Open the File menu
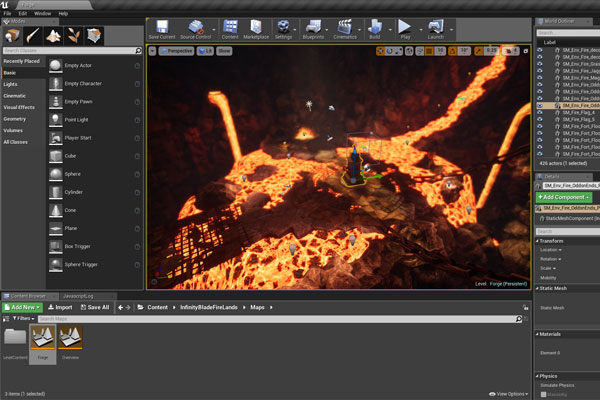600x400 pixels. (7, 13)
